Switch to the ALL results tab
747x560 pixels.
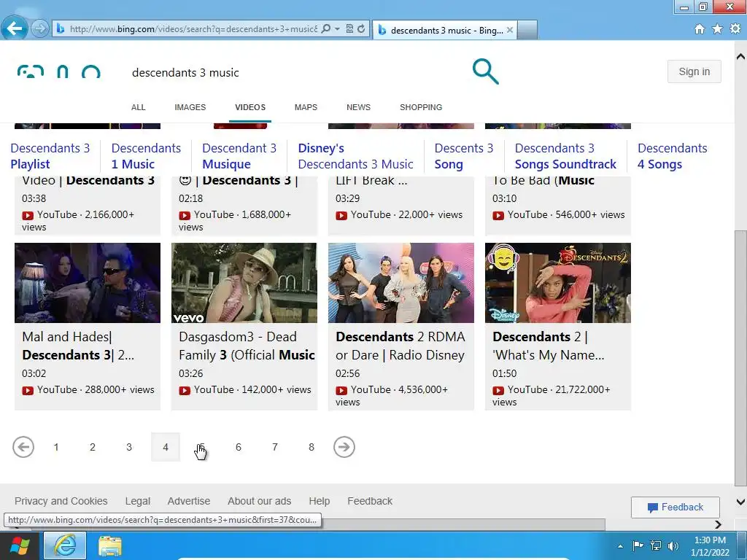pos(138,107)
